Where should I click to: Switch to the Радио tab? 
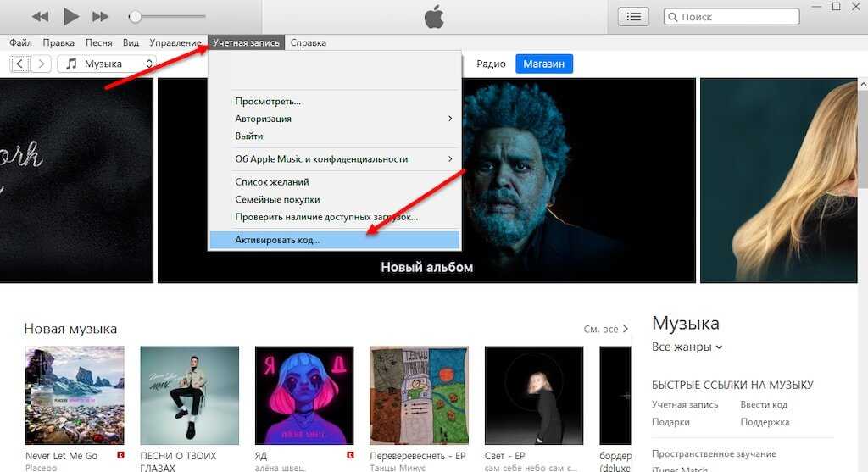491,64
